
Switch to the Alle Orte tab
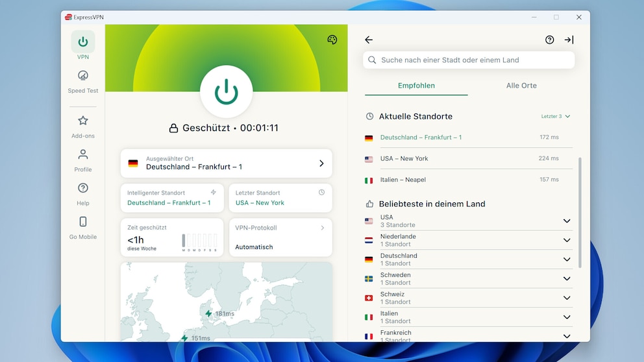coord(521,86)
